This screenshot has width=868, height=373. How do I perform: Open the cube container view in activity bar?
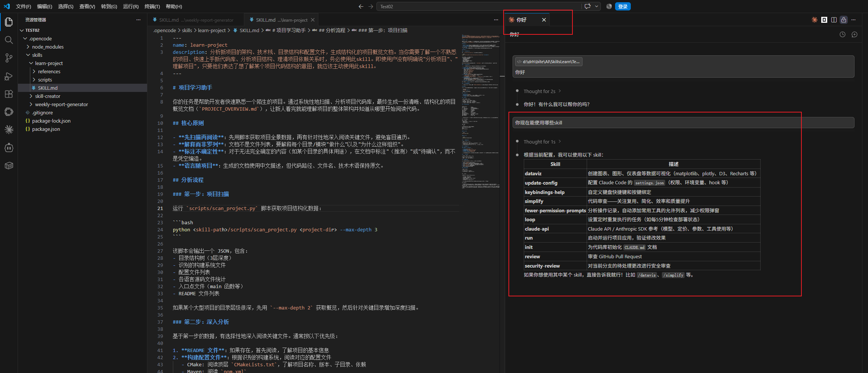coord(9,166)
